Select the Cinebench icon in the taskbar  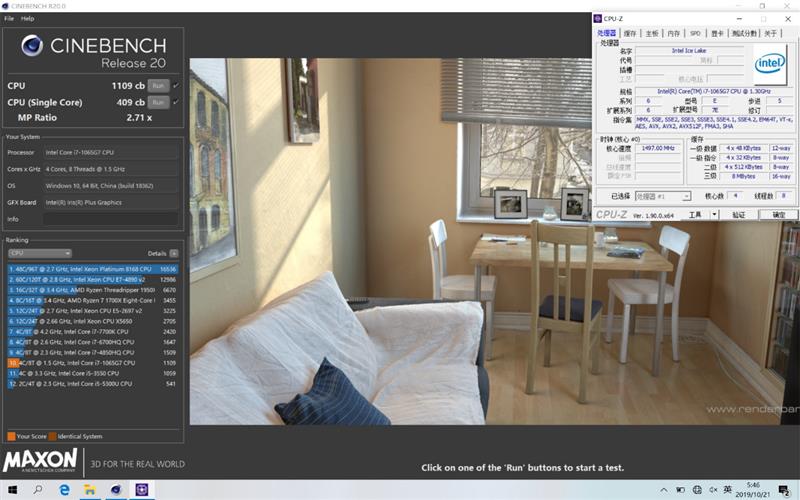click(x=117, y=489)
